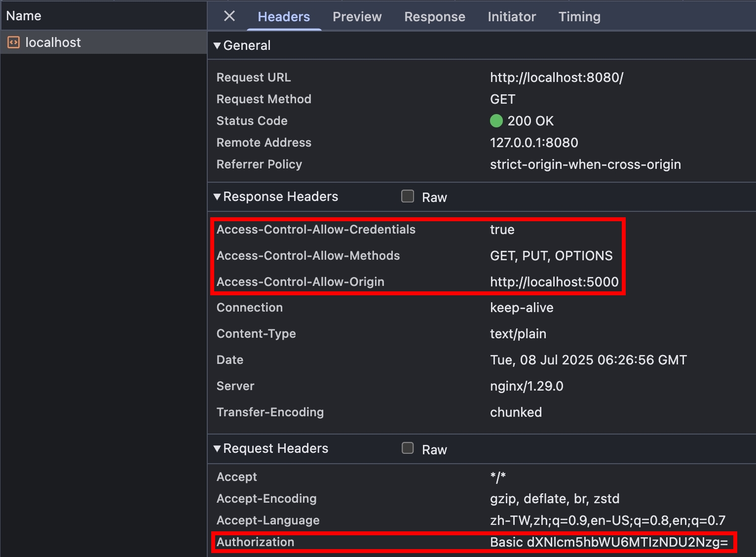Viewport: 756px width, 557px height.
Task: Click the Server value nginx/1.29.0
Action: click(x=527, y=386)
